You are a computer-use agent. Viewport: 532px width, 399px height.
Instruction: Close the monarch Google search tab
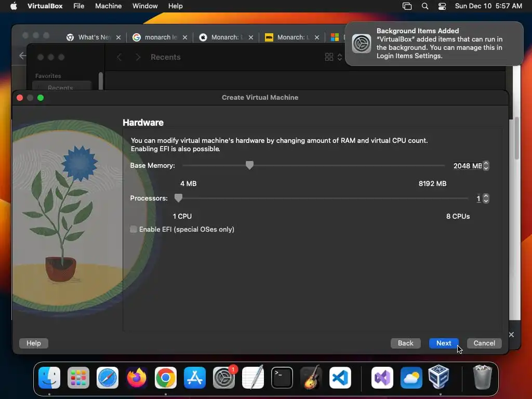pos(185,37)
